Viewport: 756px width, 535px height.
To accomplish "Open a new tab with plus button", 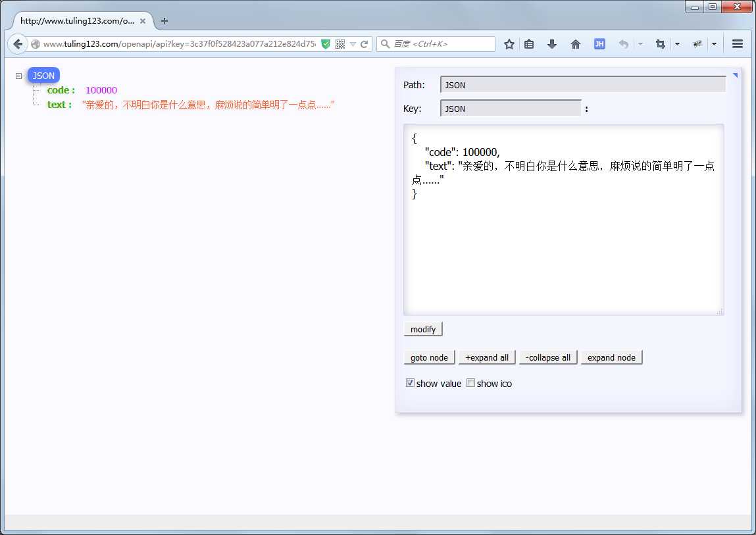I will coord(164,21).
